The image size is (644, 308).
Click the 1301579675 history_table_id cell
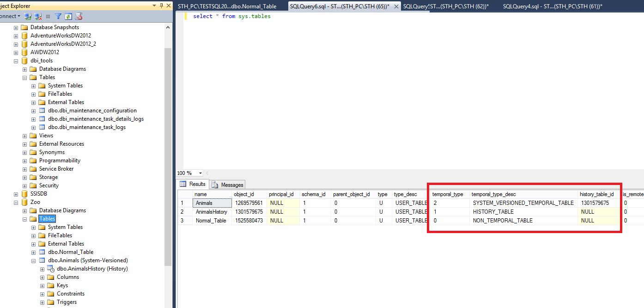click(x=599, y=203)
